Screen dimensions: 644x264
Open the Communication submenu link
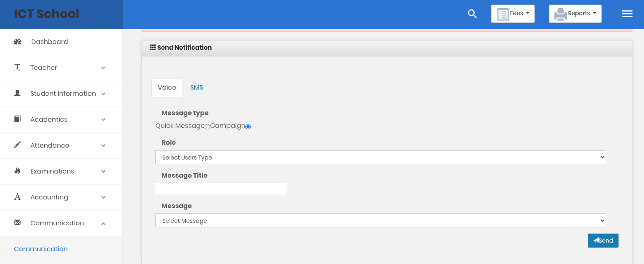(41, 249)
